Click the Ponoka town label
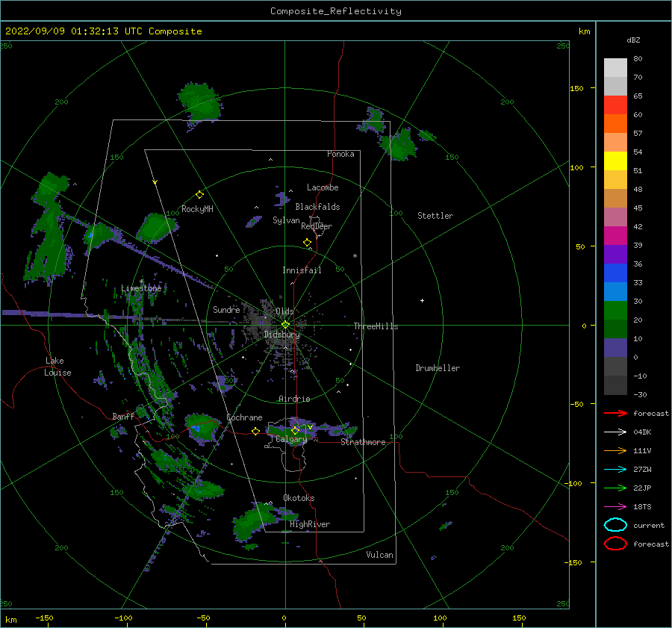The image size is (672, 628). [340, 154]
